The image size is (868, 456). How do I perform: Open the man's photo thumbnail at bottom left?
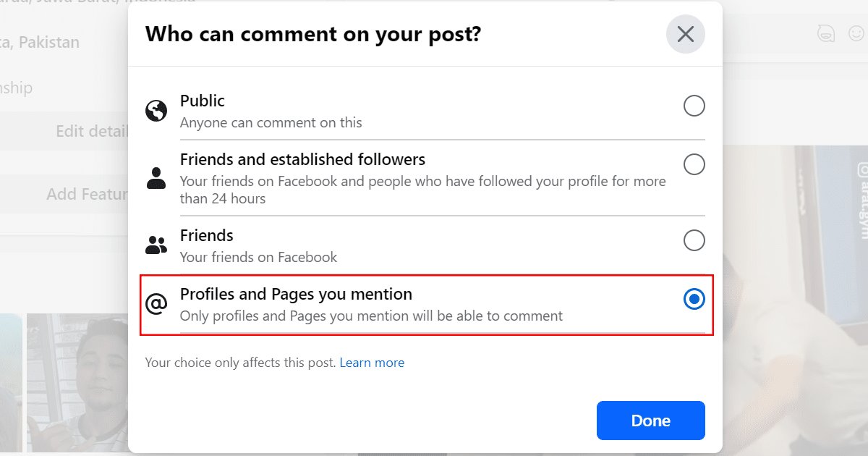pos(77,384)
